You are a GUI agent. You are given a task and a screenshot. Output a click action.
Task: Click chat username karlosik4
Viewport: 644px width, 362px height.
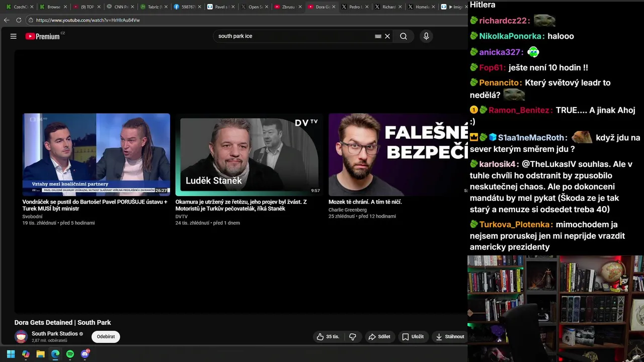[x=499, y=164]
